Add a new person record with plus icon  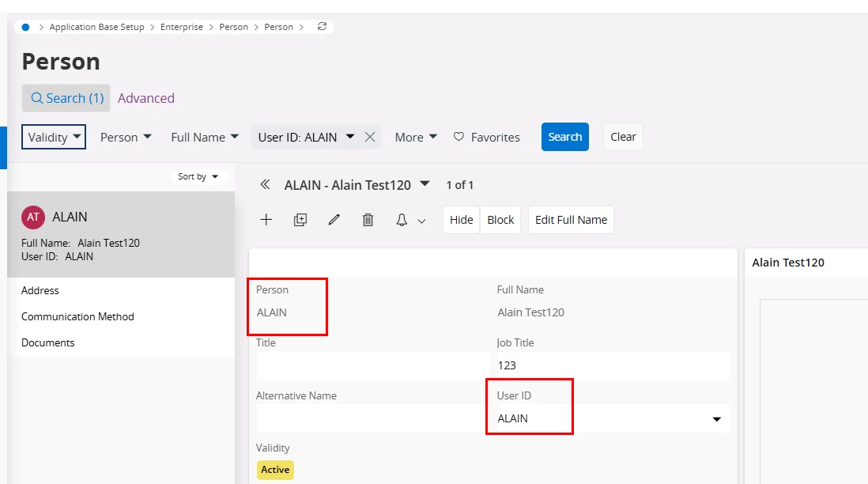266,220
